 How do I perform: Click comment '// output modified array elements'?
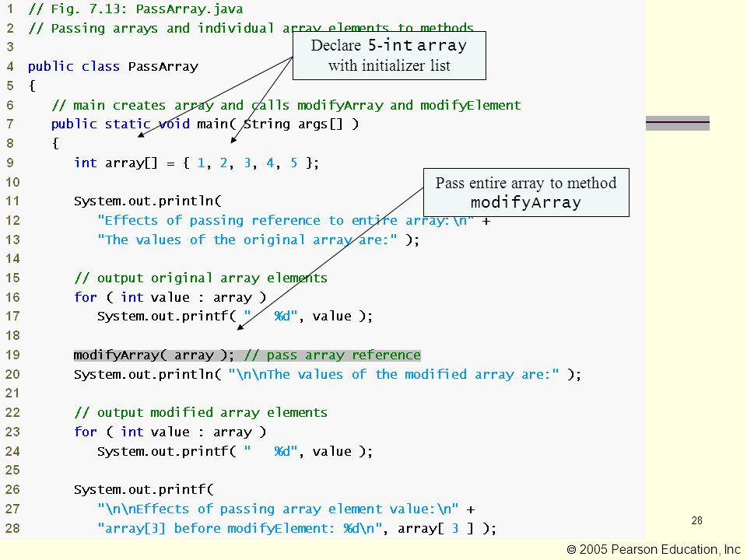pos(201,412)
